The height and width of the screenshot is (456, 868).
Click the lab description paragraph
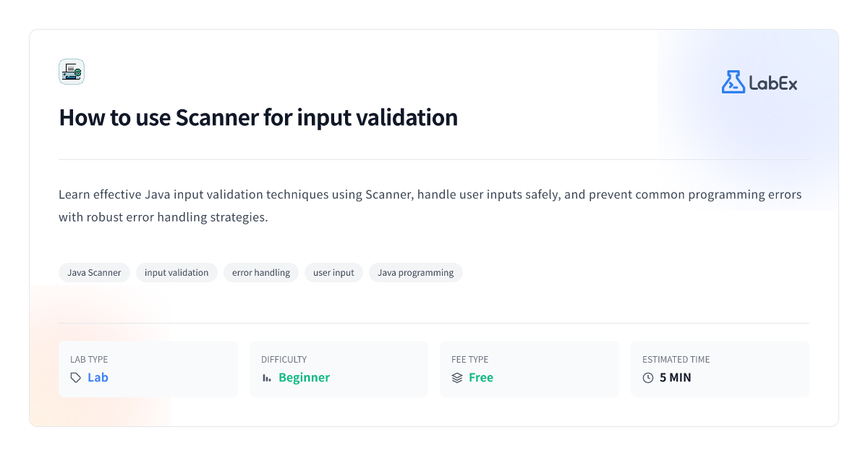(430, 206)
